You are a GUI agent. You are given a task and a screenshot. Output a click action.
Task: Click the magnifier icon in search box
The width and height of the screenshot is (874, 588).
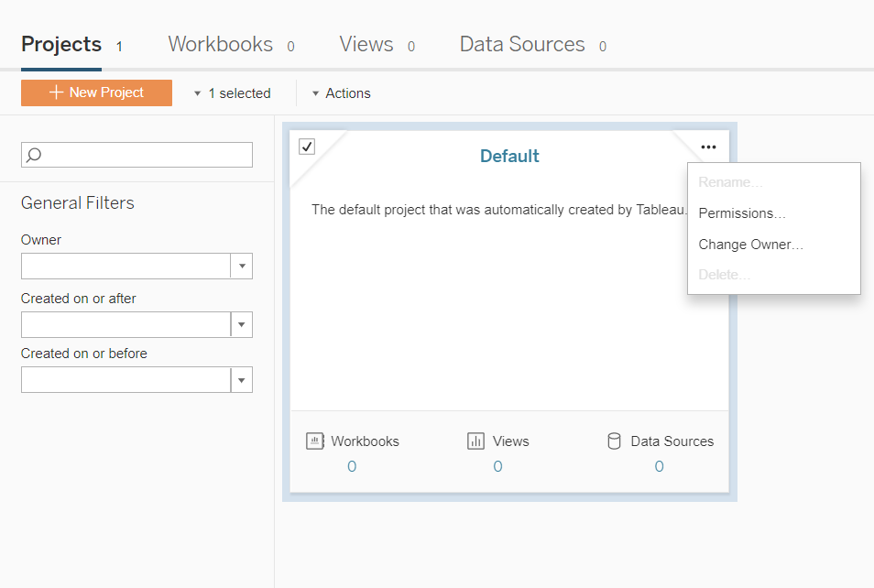click(x=34, y=155)
